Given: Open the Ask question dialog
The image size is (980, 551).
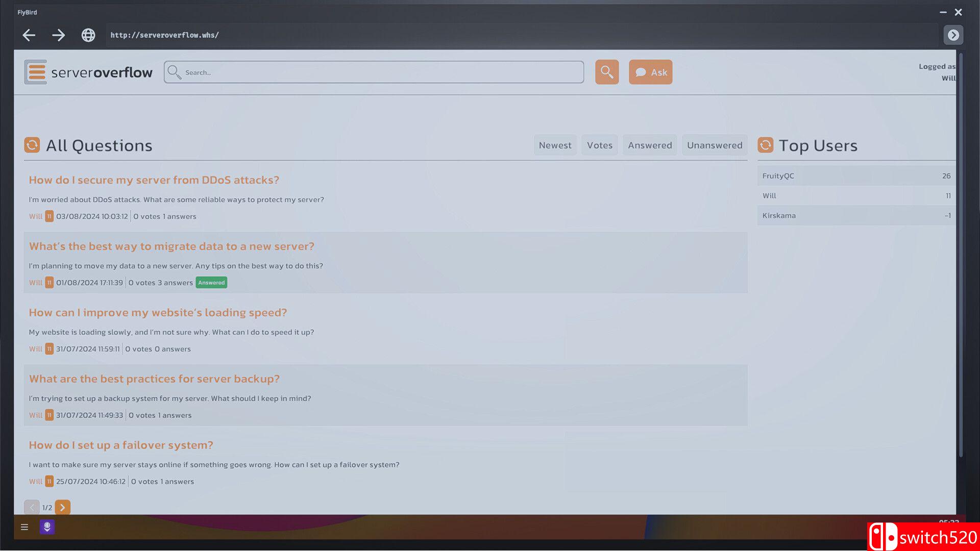Looking at the screenshot, I should (x=650, y=72).
